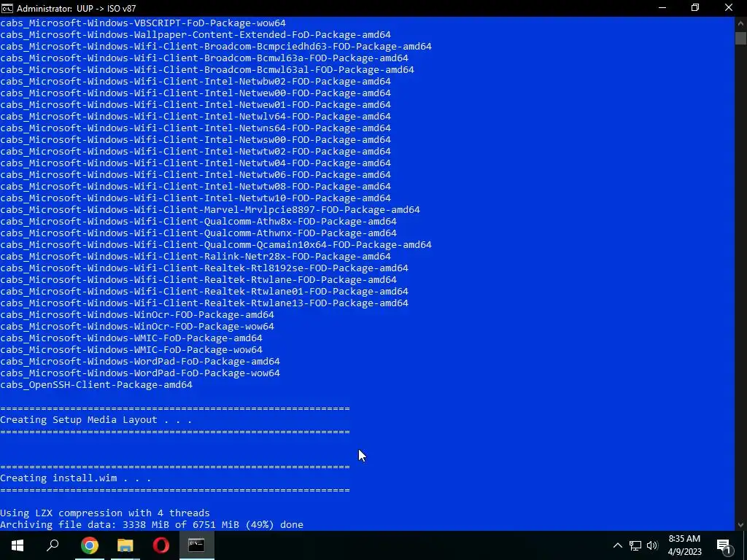Click the scrollbar down arrow
This screenshot has width=747, height=560.
[x=740, y=525]
